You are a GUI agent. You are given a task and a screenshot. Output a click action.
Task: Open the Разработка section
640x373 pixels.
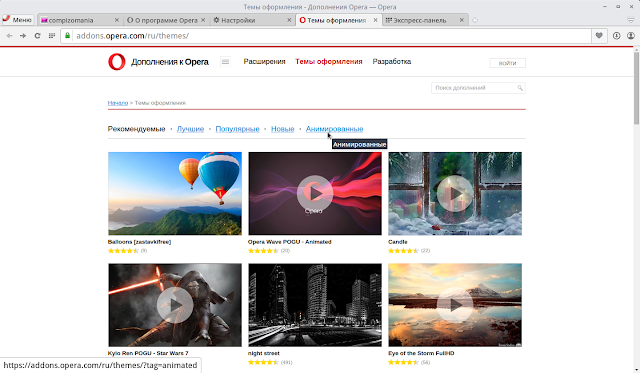click(x=391, y=62)
